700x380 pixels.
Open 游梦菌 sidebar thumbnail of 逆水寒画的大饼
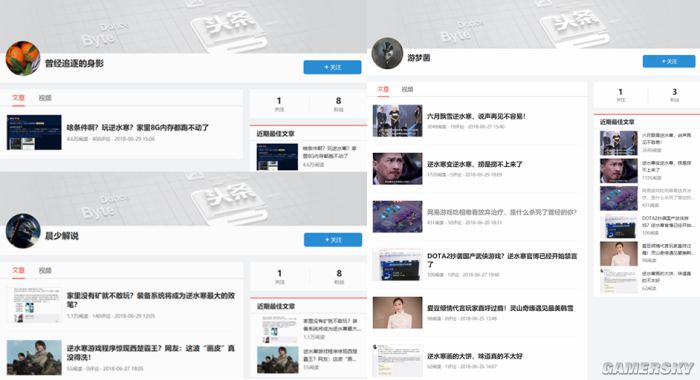point(618,281)
